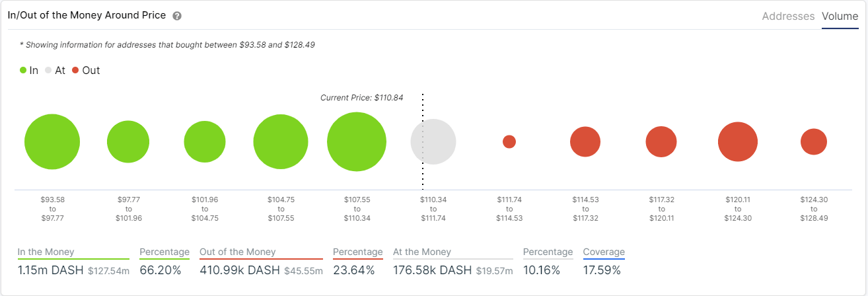868x296 pixels.
Task: Switch to the Volume tab
Action: click(840, 17)
